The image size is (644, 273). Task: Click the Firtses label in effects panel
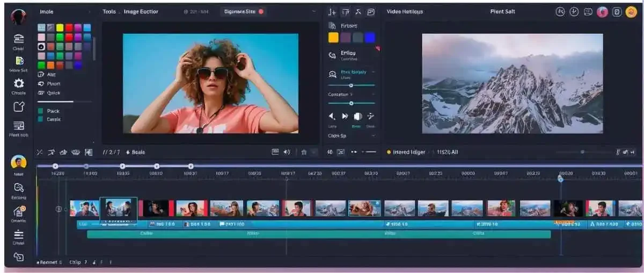[x=349, y=26]
